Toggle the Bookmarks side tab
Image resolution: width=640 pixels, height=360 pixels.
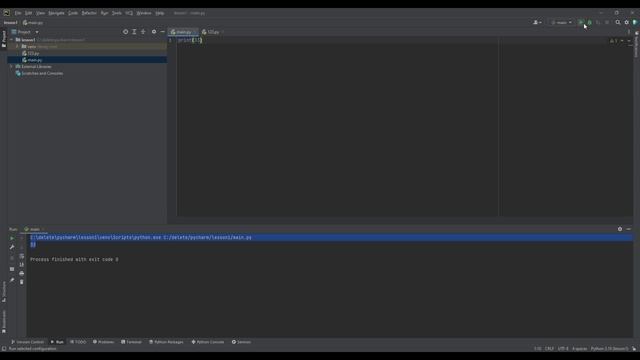tap(4, 322)
